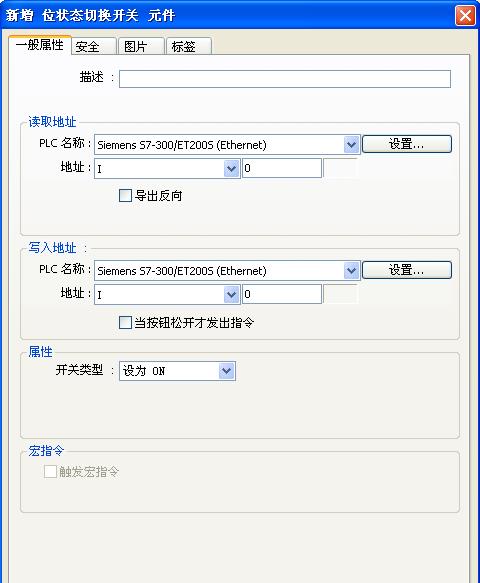Go to the 一般属性 tab

point(40,45)
